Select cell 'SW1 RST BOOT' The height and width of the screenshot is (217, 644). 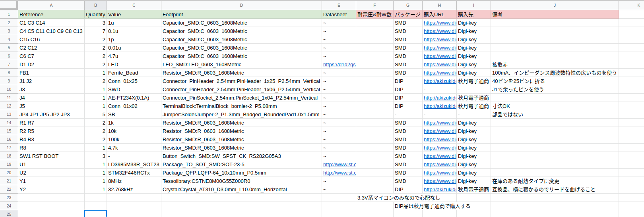pyautogui.click(x=51, y=156)
